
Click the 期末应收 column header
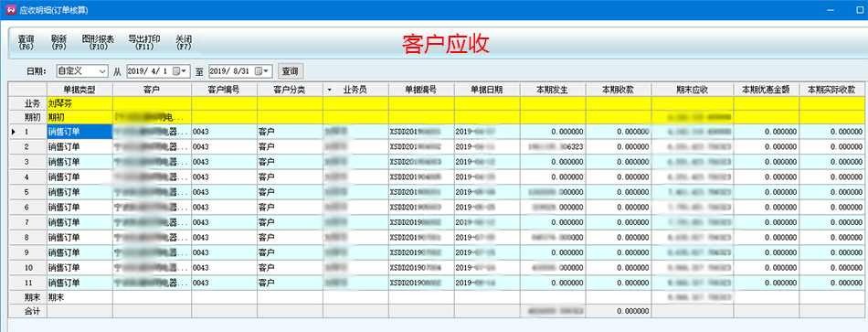pyautogui.click(x=692, y=90)
